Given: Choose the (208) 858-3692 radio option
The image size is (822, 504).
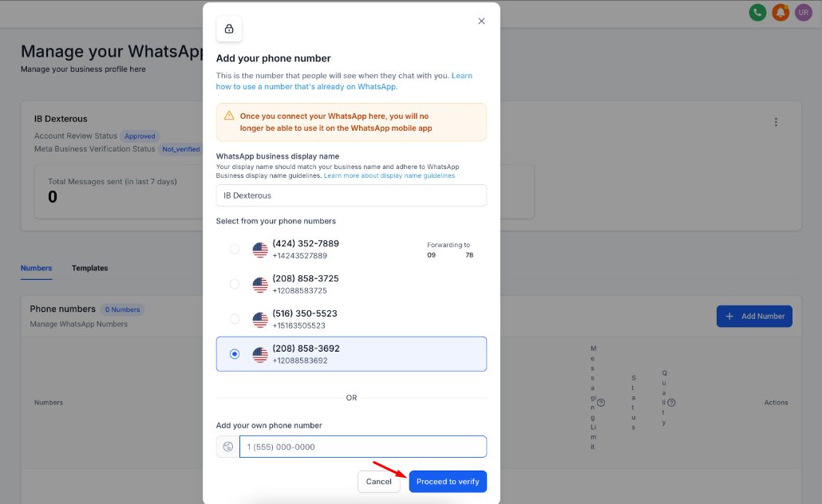Looking at the screenshot, I should coord(235,354).
